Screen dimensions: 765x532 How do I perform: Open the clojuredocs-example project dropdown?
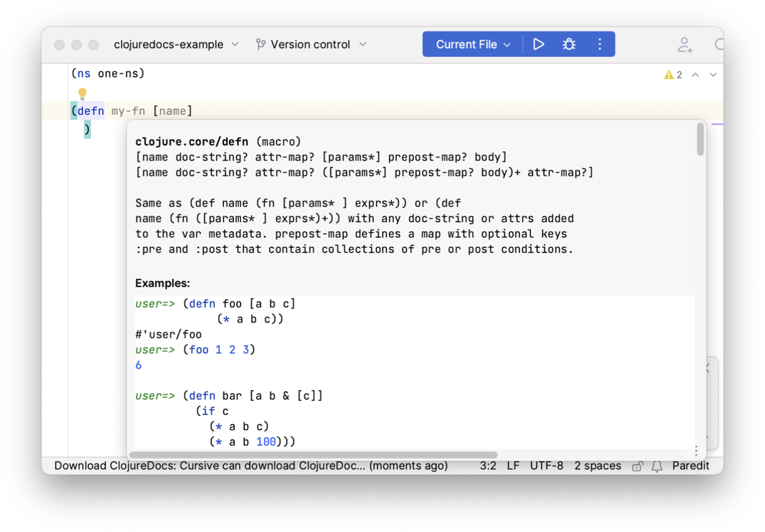(x=176, y=44)
